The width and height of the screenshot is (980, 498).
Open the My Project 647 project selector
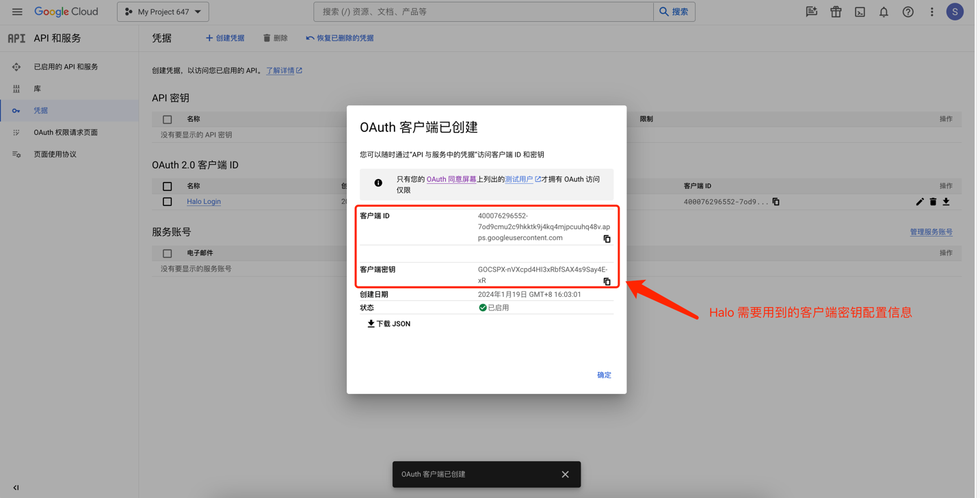pos(163,12)
